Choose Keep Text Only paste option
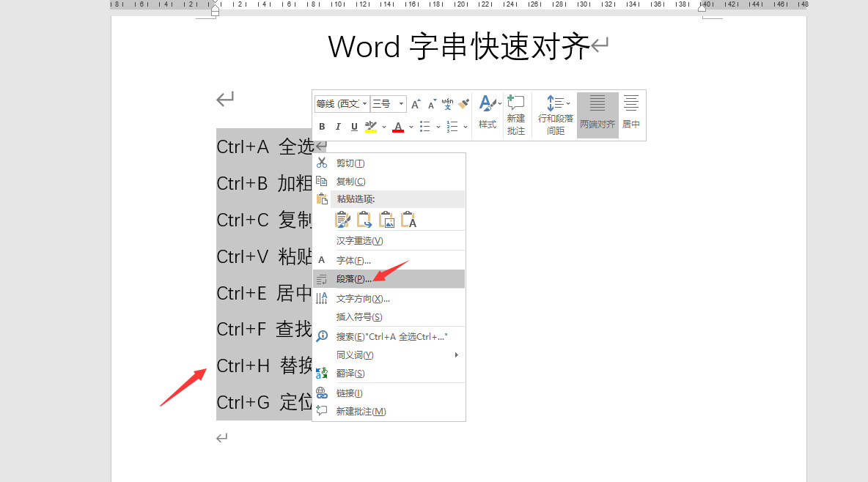This screenshot has height=482, width=868. point(408,220)
